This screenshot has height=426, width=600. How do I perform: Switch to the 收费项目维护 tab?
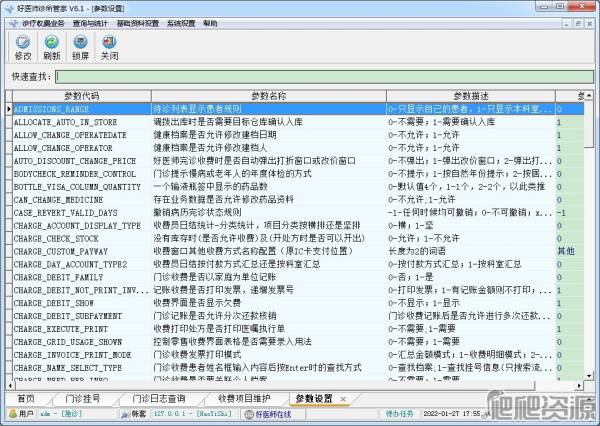[x=238, y=398]
